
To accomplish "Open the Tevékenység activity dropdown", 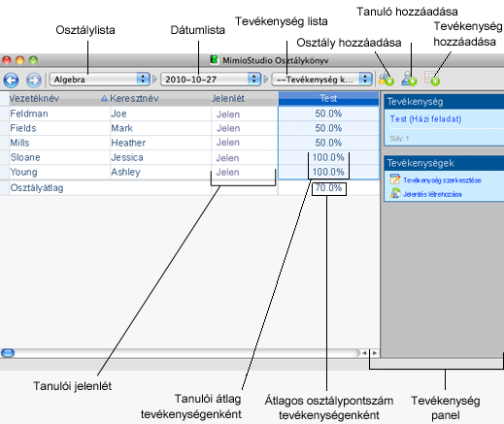I will (321, 80).
